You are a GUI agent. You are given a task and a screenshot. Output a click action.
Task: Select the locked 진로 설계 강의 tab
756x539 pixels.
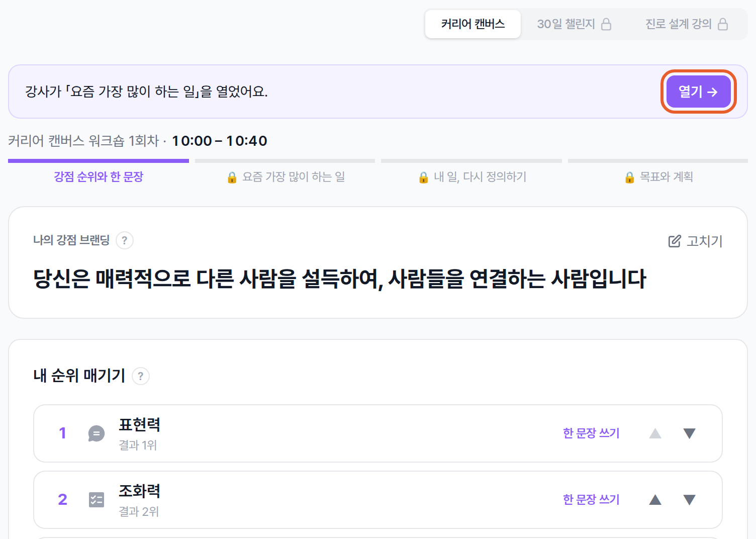(686, 24)
